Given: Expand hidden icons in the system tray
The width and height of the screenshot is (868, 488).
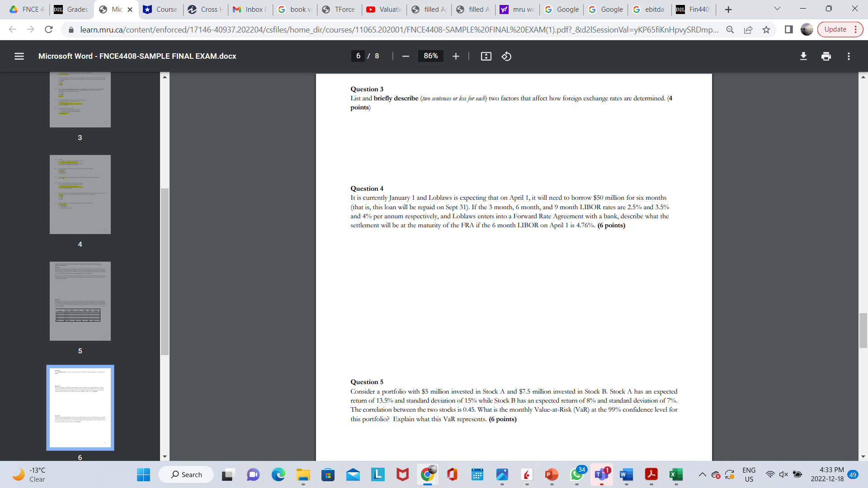Looking at the screenshot, I should (703, 474).
